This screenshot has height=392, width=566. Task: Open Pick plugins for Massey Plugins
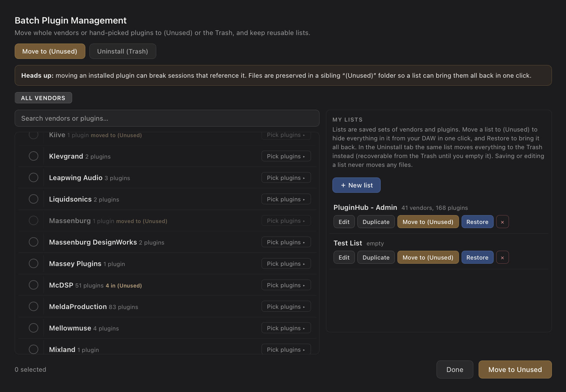coord(286,264)
